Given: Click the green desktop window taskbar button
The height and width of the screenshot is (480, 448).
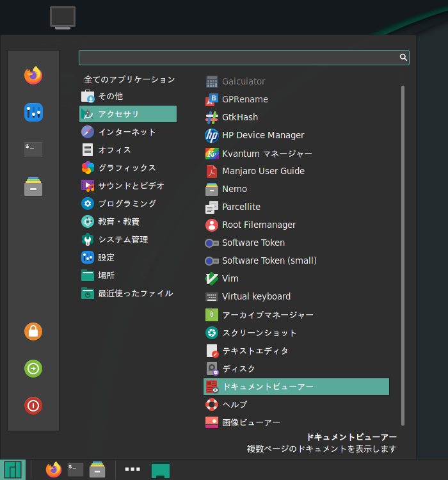Looking at the screenshot, I should [x=161, y=470].
